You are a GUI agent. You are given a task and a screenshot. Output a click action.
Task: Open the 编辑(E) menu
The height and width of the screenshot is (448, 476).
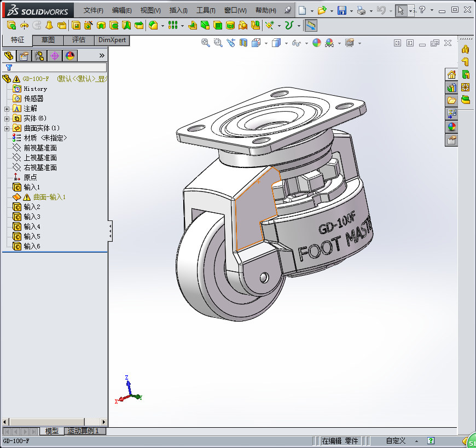[x=121, y=10]
